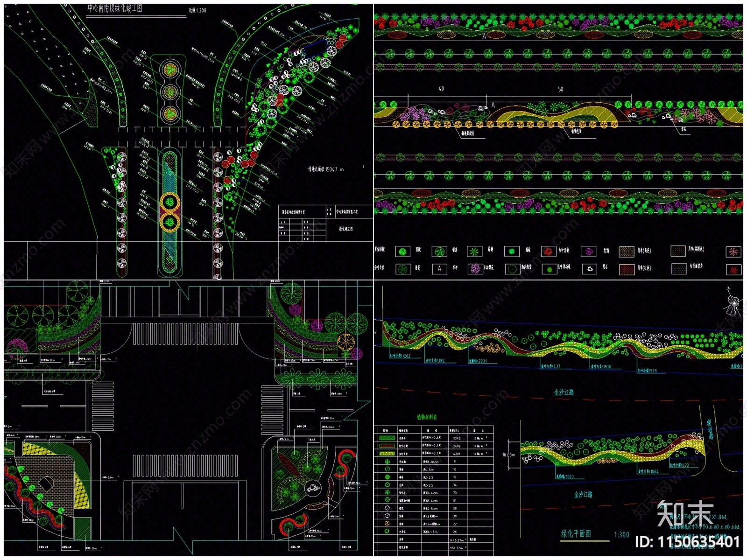Select the 1:300 scale beside 绿化平面图
The image size is (747, 560).
pyautogui.click(x=621, y=535)
